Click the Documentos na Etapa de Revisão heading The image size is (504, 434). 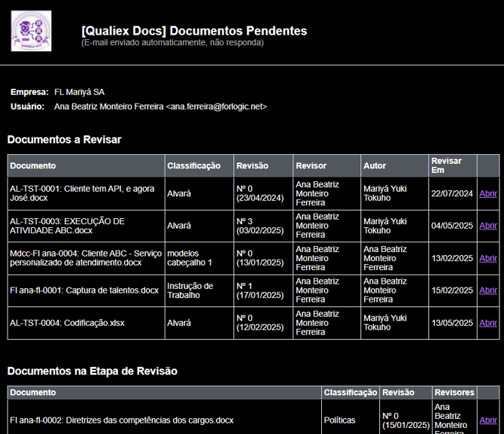tap(93, 371)
